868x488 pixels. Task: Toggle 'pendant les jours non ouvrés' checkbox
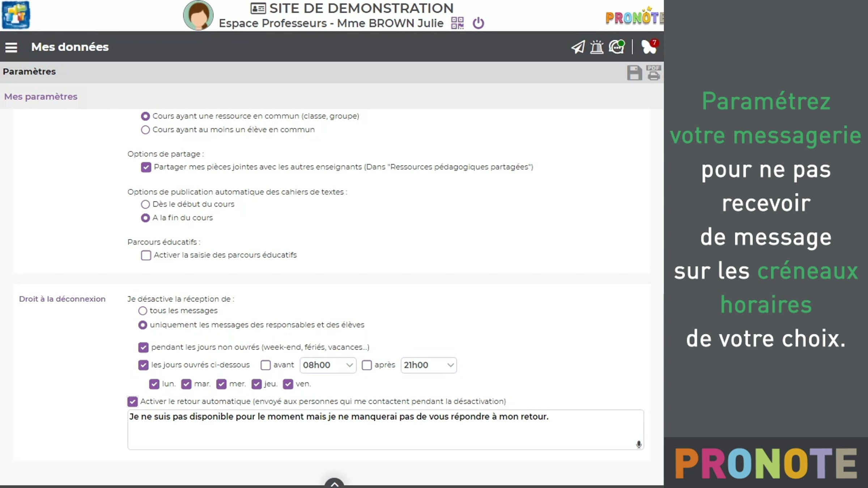[143, 347]
